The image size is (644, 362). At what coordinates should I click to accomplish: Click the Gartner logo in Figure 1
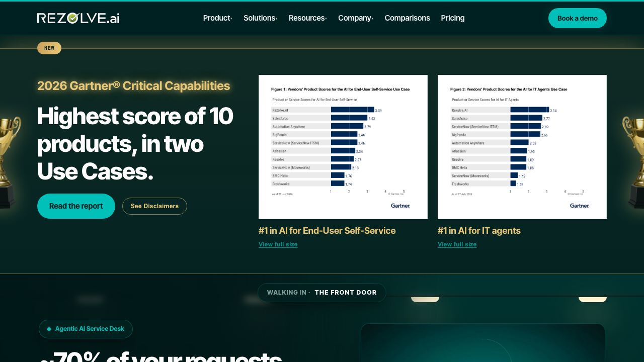400,206
